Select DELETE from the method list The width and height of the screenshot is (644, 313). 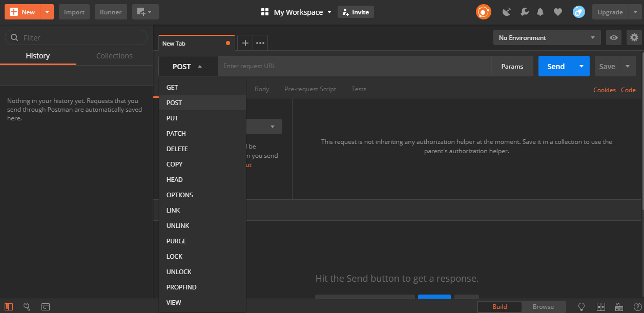pos(177,149)
